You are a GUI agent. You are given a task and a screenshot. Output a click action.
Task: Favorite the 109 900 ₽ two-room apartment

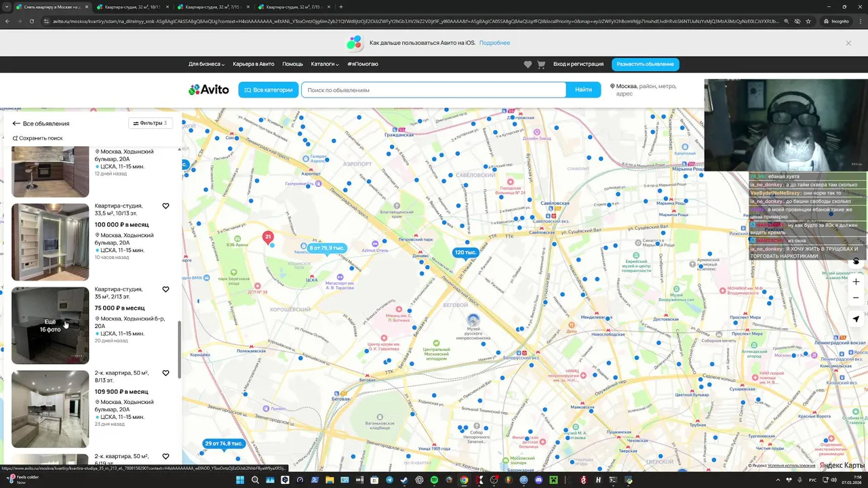tap(165, 373)
